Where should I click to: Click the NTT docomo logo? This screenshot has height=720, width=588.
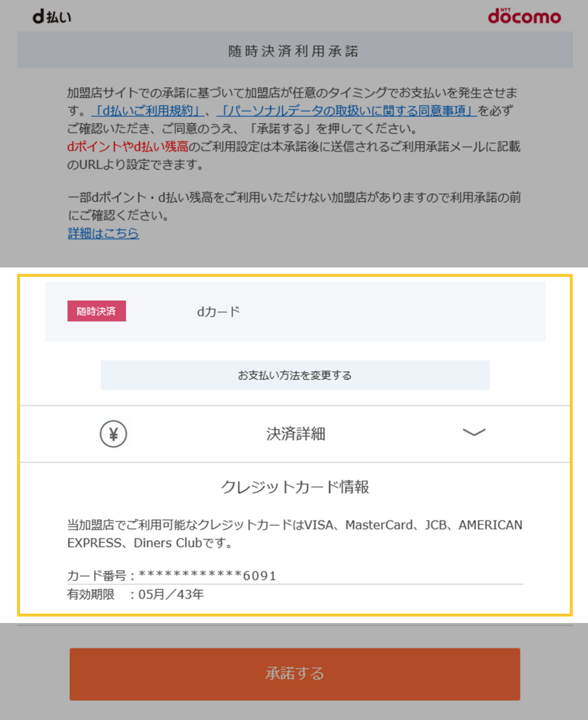point(524,16)
